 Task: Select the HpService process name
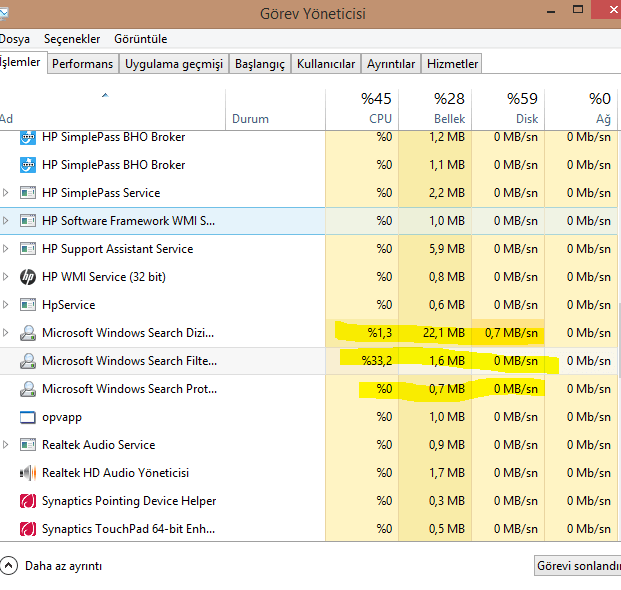pos(69,305)
